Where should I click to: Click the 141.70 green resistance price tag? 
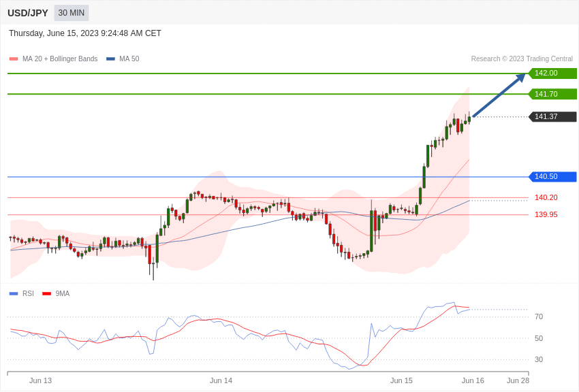pyautogui.click(x=552, y=94)
